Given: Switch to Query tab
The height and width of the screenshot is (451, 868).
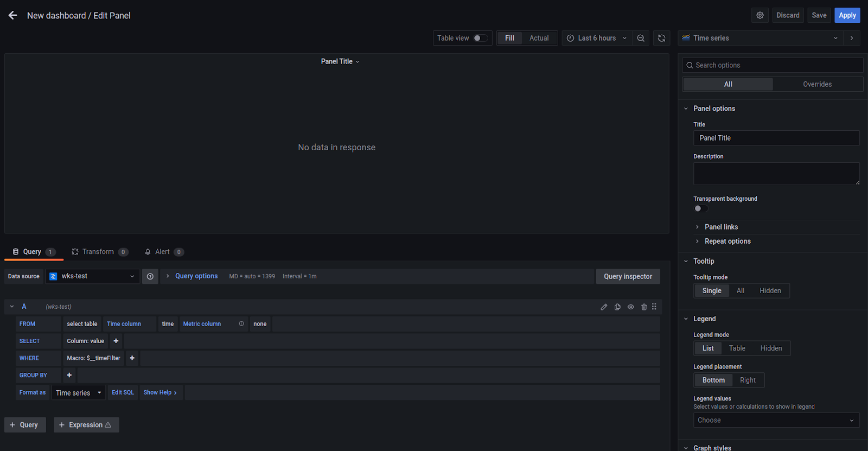Looking at the screenshot, I should [34, 252].
